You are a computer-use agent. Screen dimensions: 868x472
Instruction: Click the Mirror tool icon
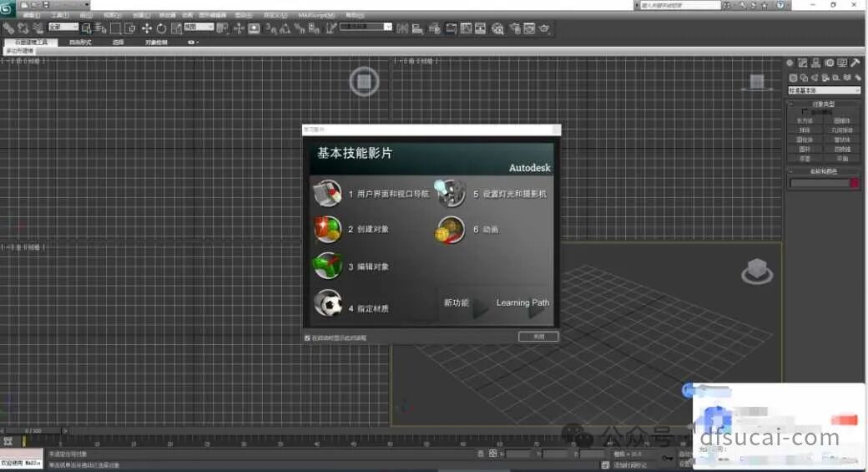(x=402, y=28)
